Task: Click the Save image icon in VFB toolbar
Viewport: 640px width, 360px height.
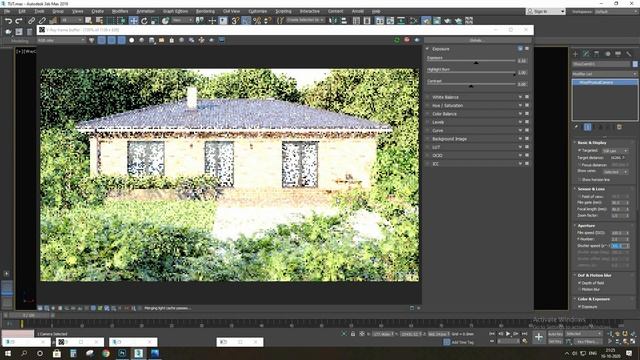Action: pyautogui.click(x=152, y=40)
